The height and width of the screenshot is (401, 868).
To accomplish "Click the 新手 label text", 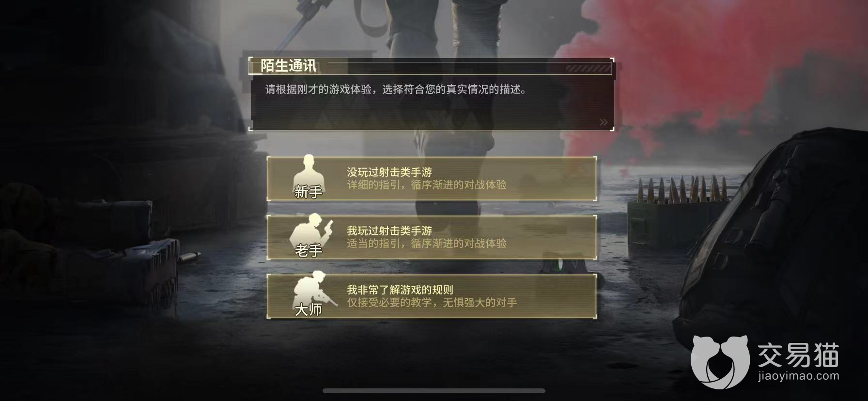I will coord(309,192).
